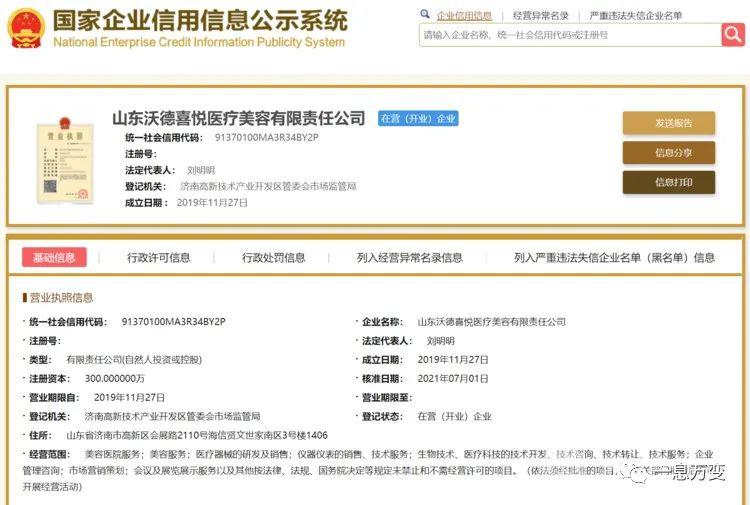Image resolution: width=750 pixels, height=505 pixels.
Task: Click the 企业名称 value in license info
Action: coord(492,322)
